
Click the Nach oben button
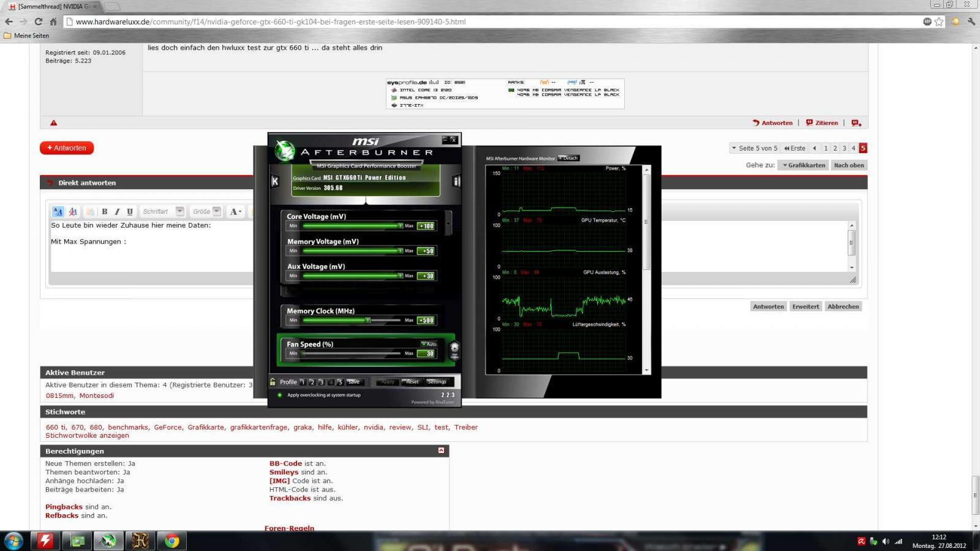coord(849,165)
